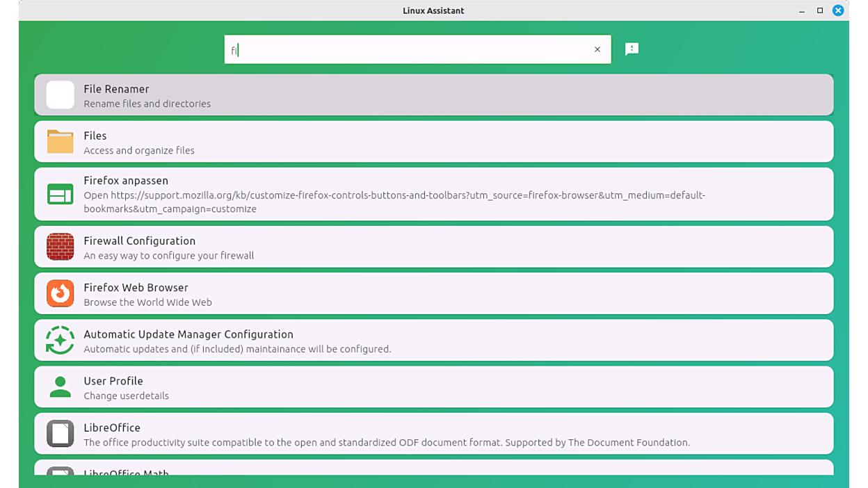Screen dimensions: 868x488
Task: Open Files "Access and organize files" entry
Action: click(434, 142)
